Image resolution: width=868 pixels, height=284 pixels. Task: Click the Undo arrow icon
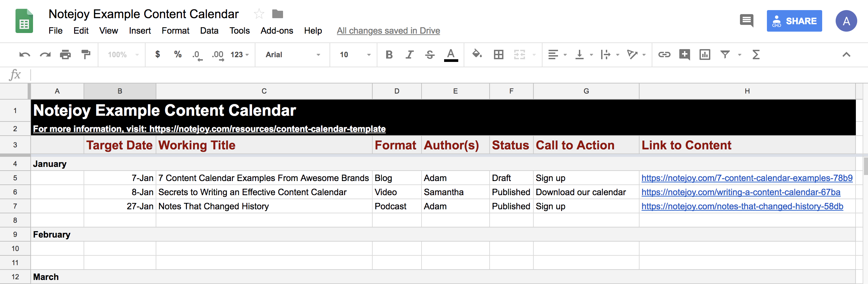pyautogui.click(x=25, y=55)
